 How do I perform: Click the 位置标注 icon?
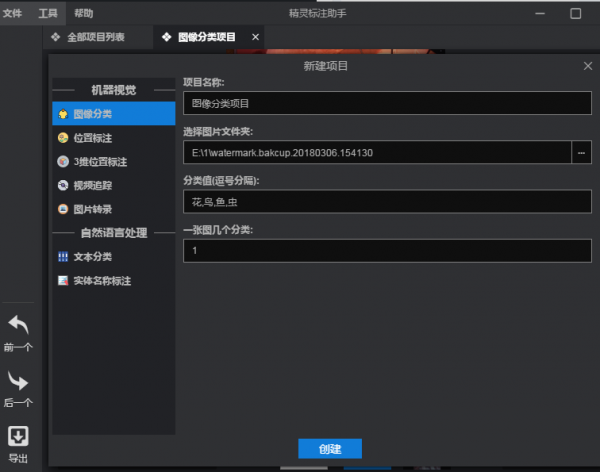pyautogui.click(x=63, y=138)
